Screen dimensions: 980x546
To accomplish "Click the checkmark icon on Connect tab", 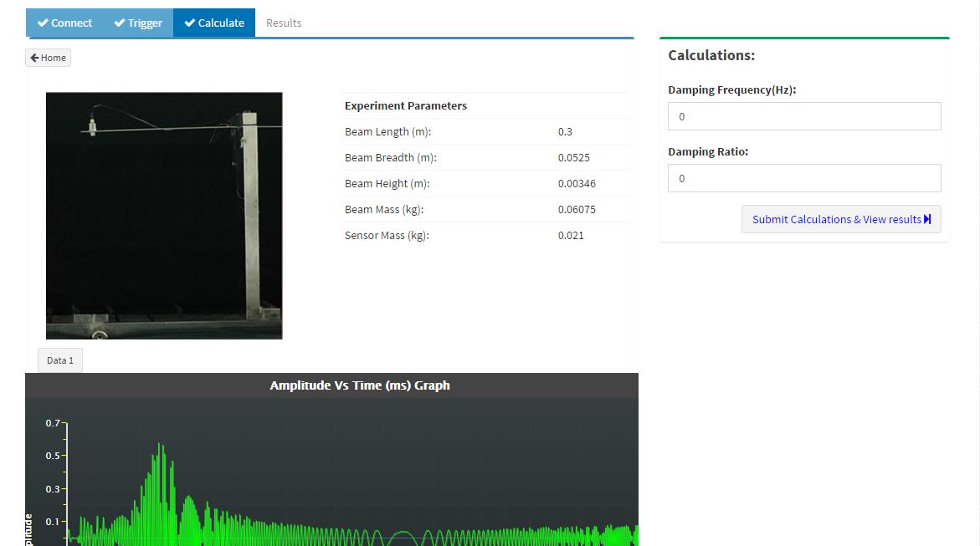I will point(43,23).
